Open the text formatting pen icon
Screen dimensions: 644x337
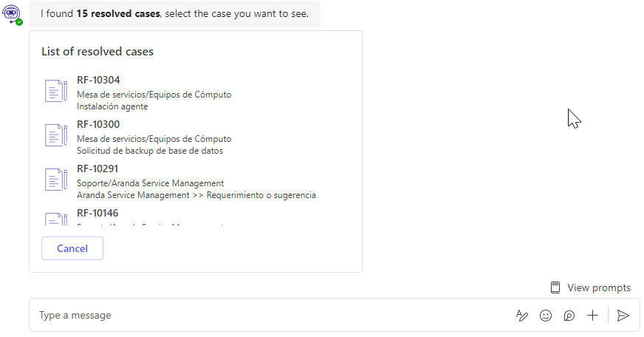tap(522, 316)
